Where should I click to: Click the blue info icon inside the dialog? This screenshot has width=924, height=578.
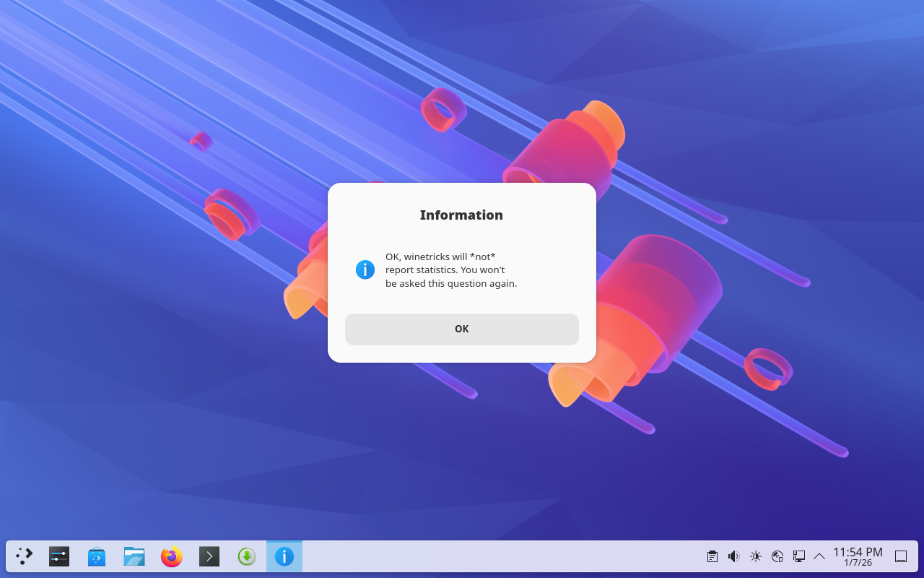[365, 270]
